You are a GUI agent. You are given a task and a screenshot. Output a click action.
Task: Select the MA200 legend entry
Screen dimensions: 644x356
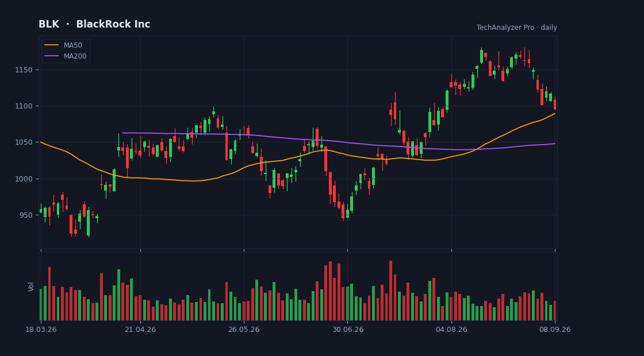[x=66, y=56]
